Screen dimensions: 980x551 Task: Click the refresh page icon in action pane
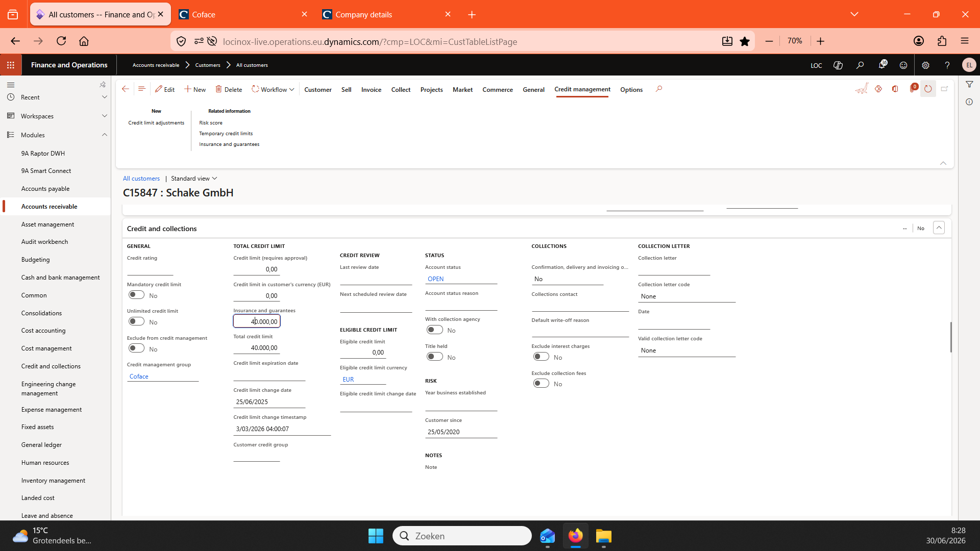pos(928,89)
